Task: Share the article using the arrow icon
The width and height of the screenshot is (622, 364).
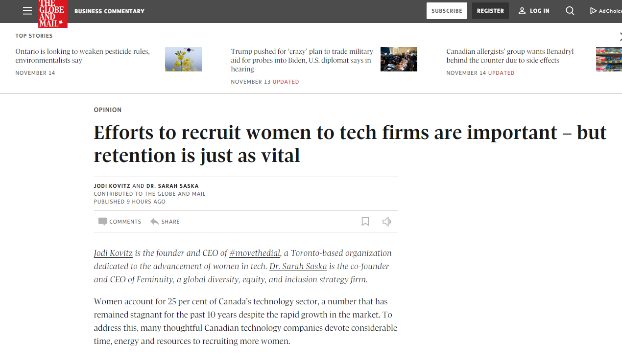Action: (153, 221)
